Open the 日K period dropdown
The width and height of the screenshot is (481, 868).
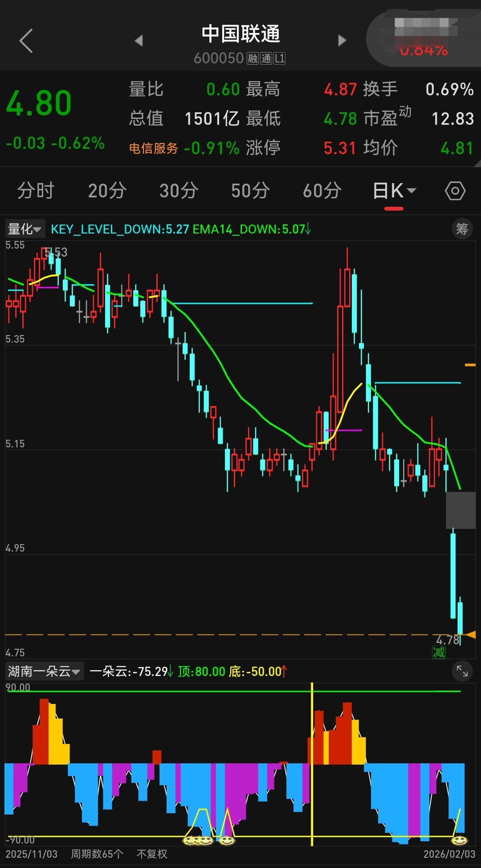pos(394,191)
